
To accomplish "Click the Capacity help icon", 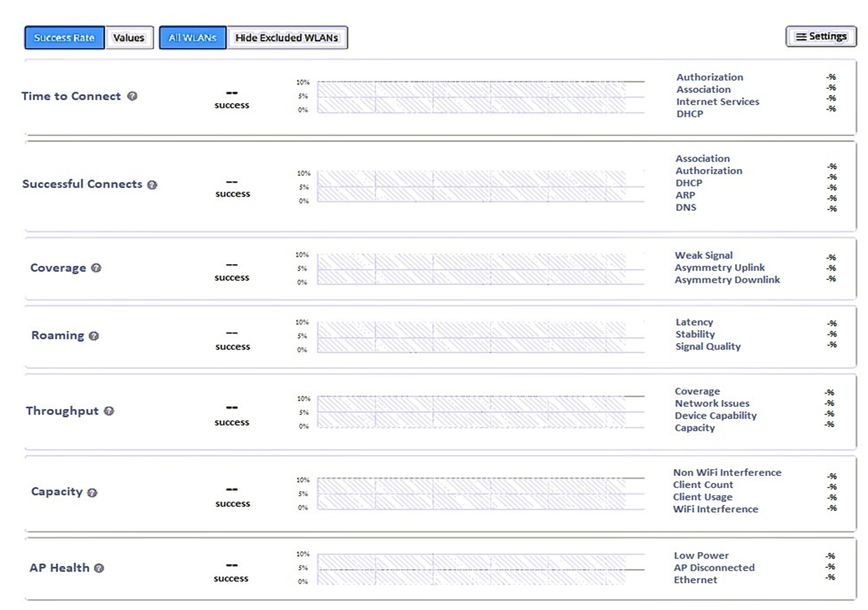I will pyautogui.click(x=92, y=492).
